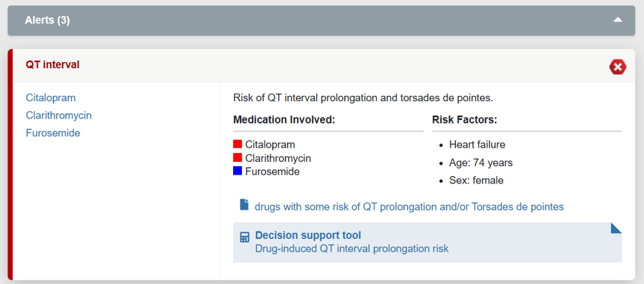The image size is (644, 284).
Task: Click the Age: 74 years risk factor
Action: (480, 163)
